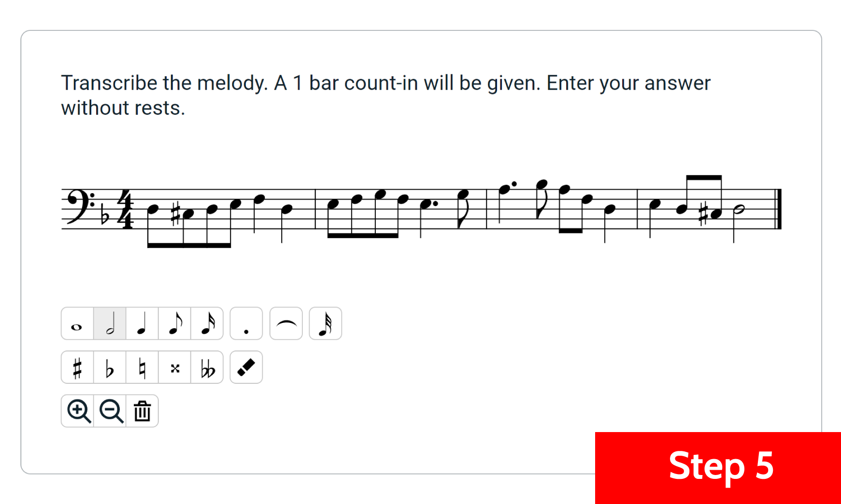Apply the sharp accidental
841x504 pixels.
tap(77, 367)
